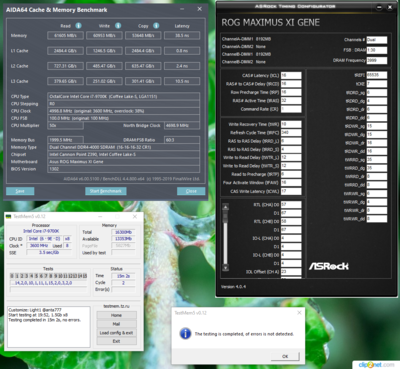
Task: Click the ASRock logo in Timing Configurator
Action: point(329,266)
